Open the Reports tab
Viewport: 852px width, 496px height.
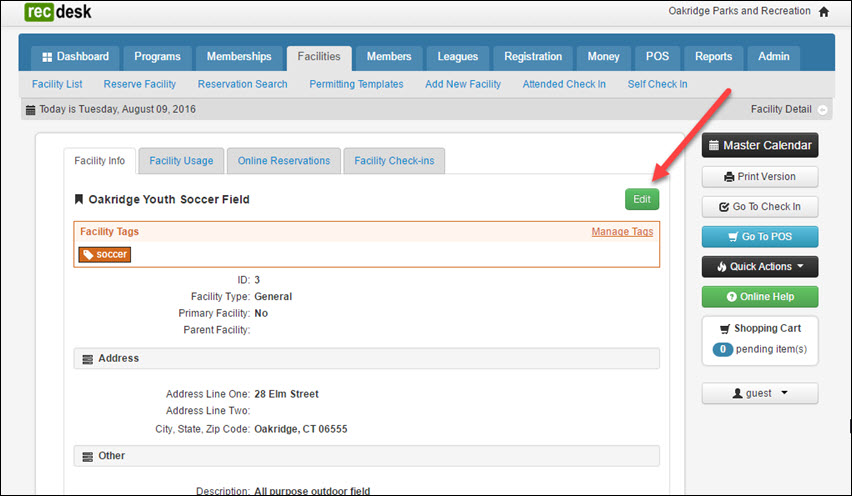coord(713,57)
